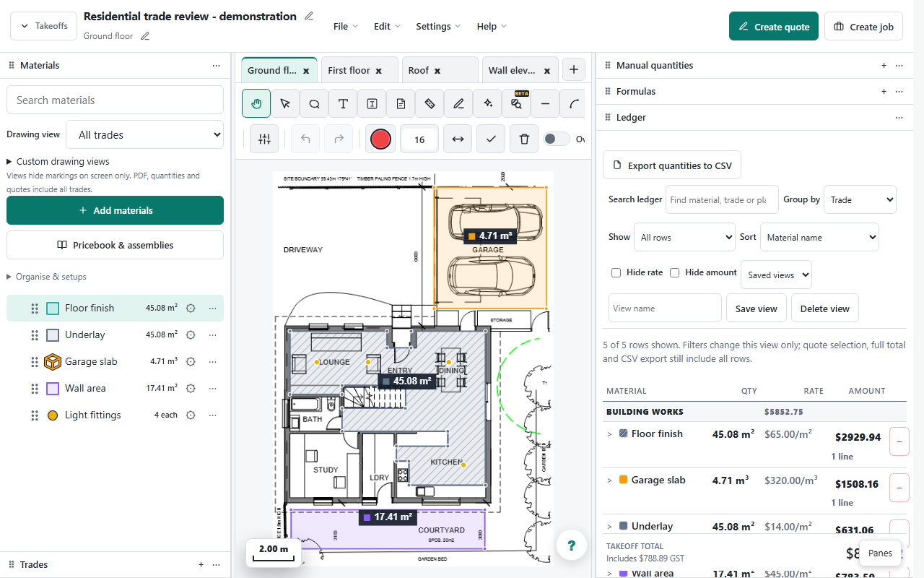Open the red color swatch picker
The height and width of the screenshot is (578, 924).
380,139
